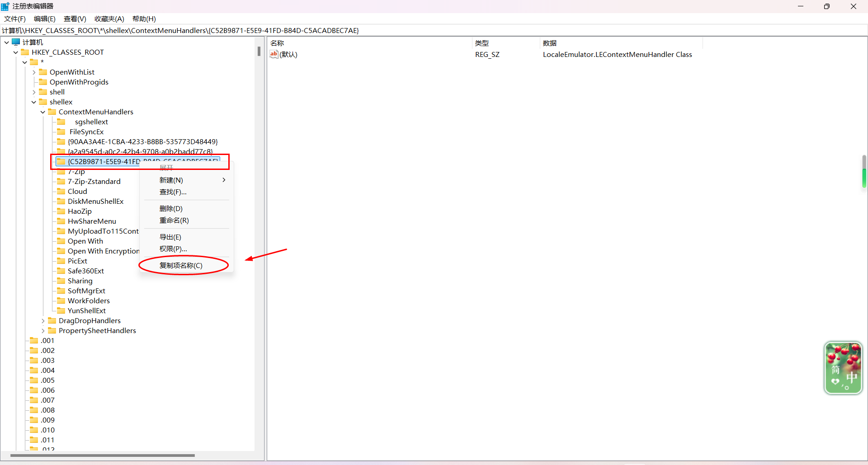Expand the OpenWithList key
This screenshot has width=868, height=465.
pyautogui.click(x=34, y=72)
